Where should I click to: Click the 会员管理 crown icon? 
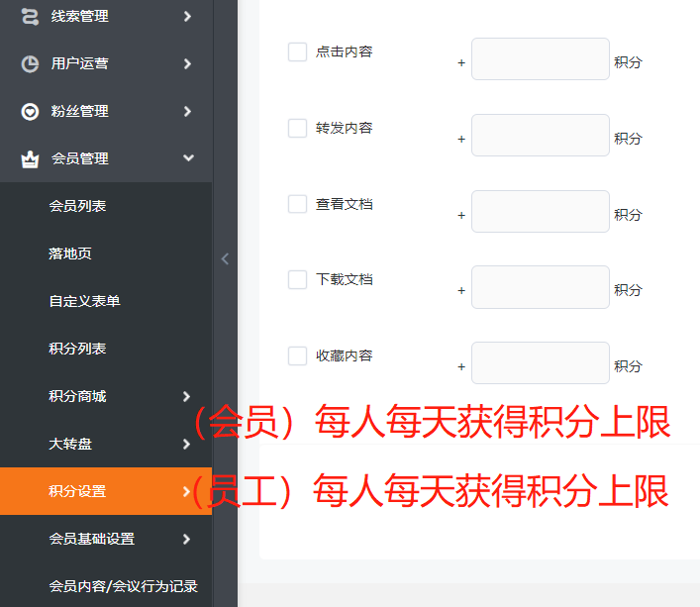(30, 158)
